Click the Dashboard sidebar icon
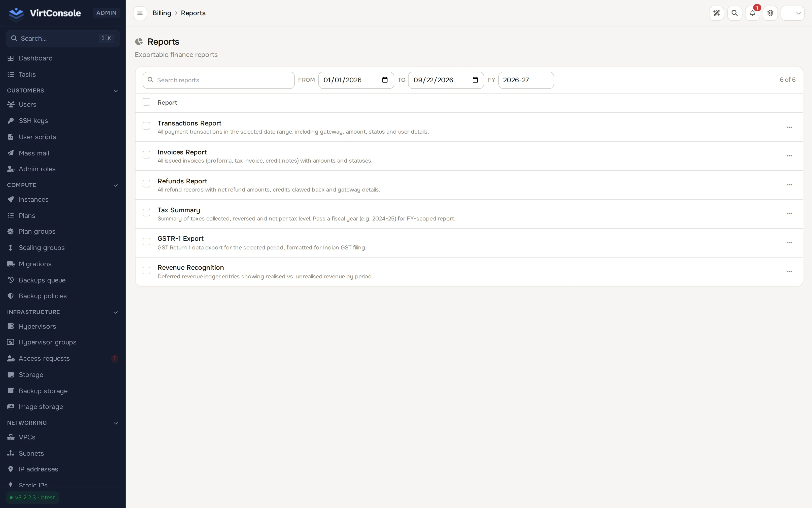Image resolution: width=812 pixels, height=508 pixels. click(x=11, y=58)
